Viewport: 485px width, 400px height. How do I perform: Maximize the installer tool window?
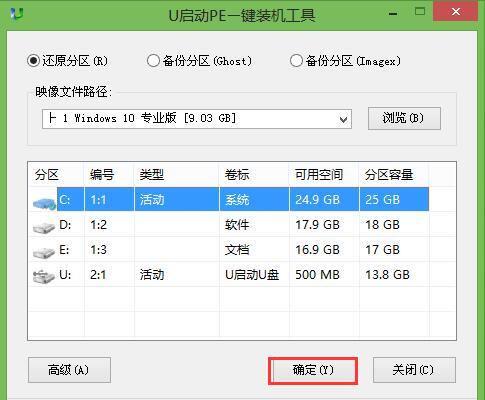(x=420, y=12)
